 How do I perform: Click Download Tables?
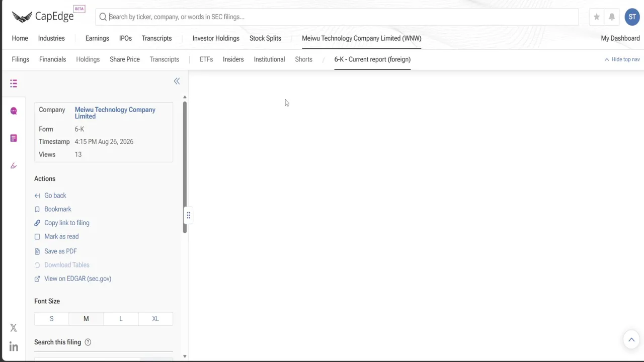click(62, 265)
